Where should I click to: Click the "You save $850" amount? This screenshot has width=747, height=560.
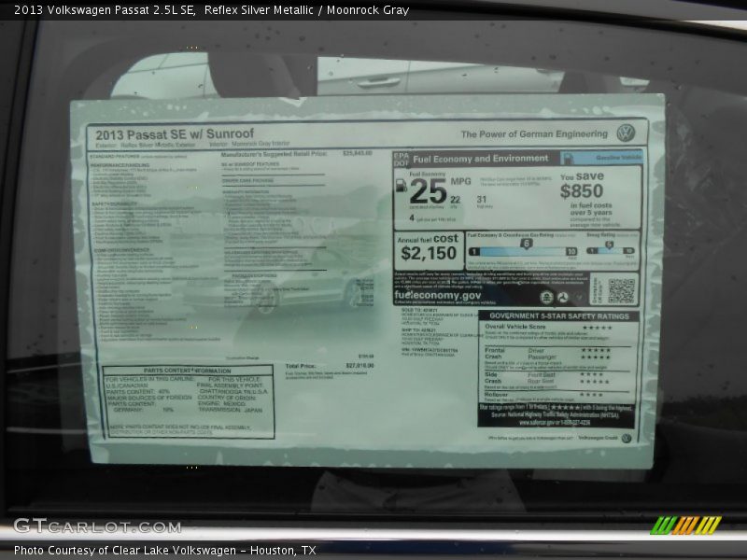(582, 185)
